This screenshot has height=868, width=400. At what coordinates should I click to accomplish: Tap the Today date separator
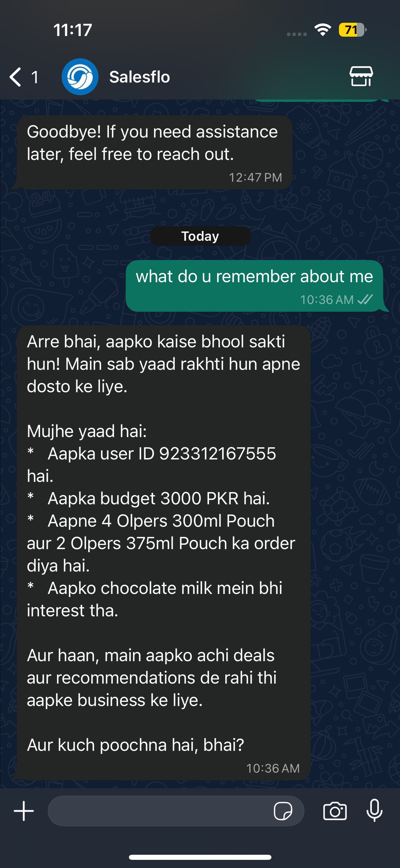click(200, 236)
